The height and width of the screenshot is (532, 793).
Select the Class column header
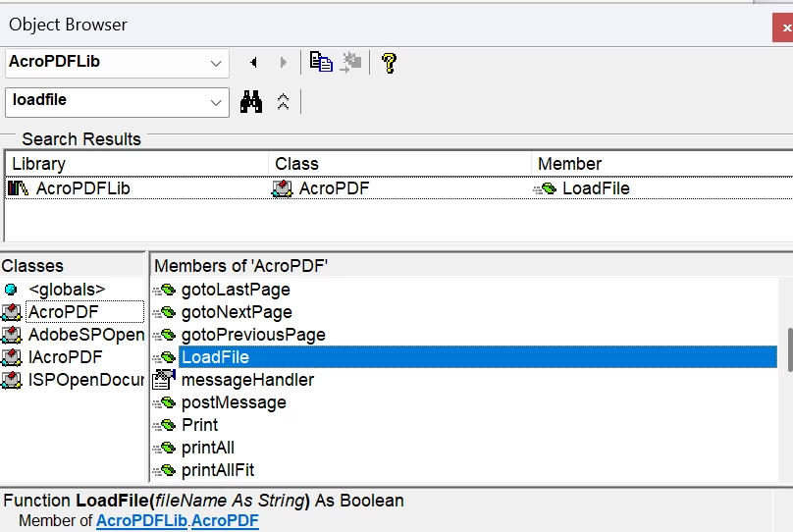(x=399, y=164)
